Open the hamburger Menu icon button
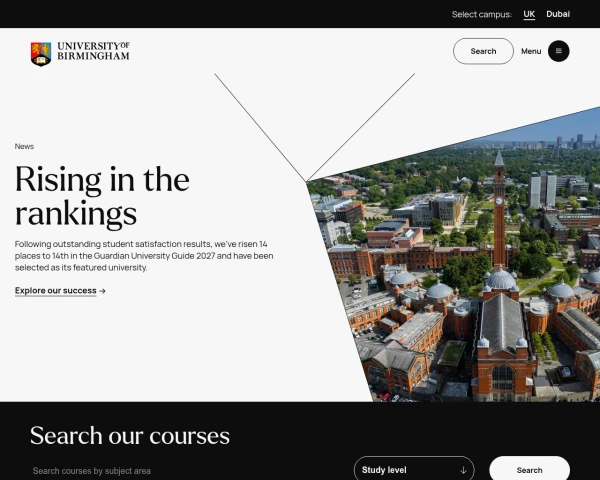Screen dimensions: 600x480 [558, 51]
